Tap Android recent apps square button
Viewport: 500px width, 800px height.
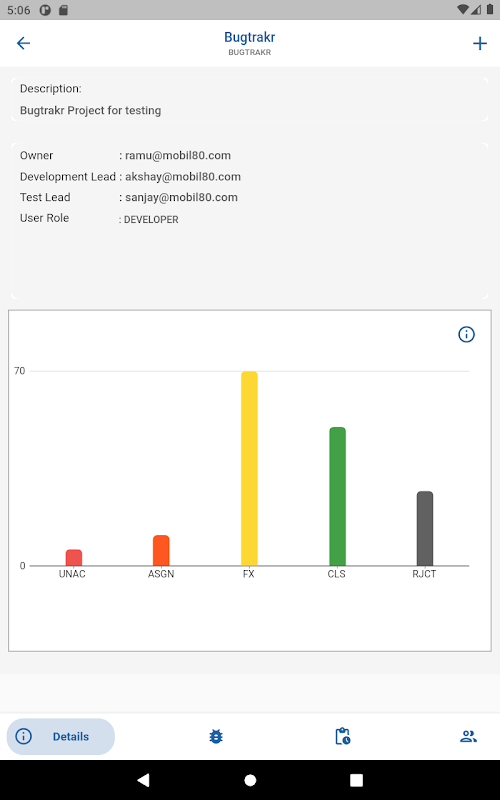356,780
